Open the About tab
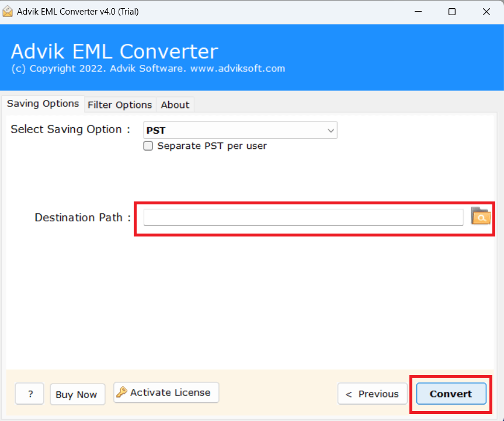This screenshot has width=504, height=421. (x=175, y=105)
